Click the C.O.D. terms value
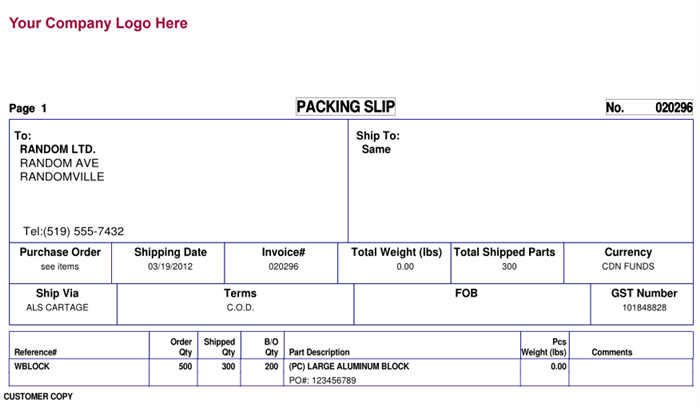This screenshot has width=700, height=413. tap(240, 308)
